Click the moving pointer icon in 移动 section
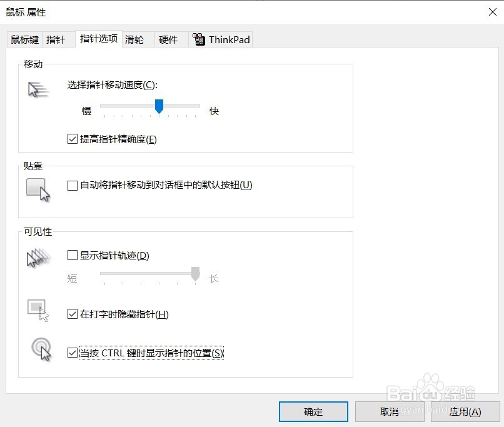 point(38,88)
